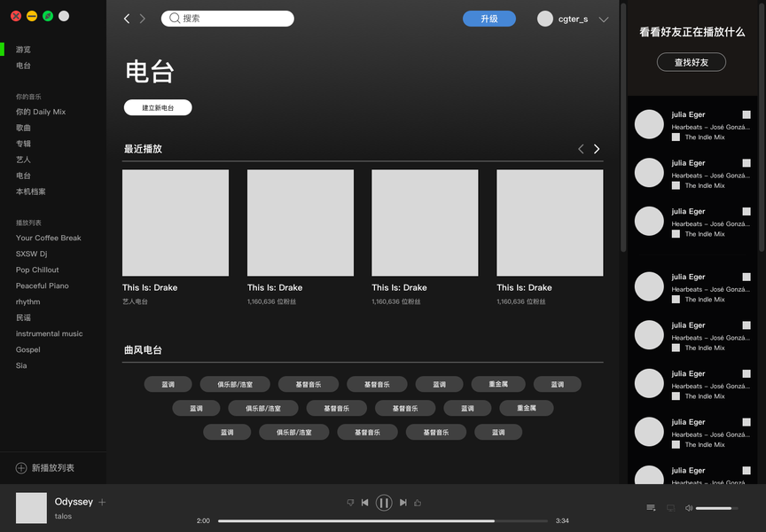The width and height of the screenshot is (766, 532).
Task: Open the Gospel playlist
Action: pyautogui.click(x=27, y=349)
